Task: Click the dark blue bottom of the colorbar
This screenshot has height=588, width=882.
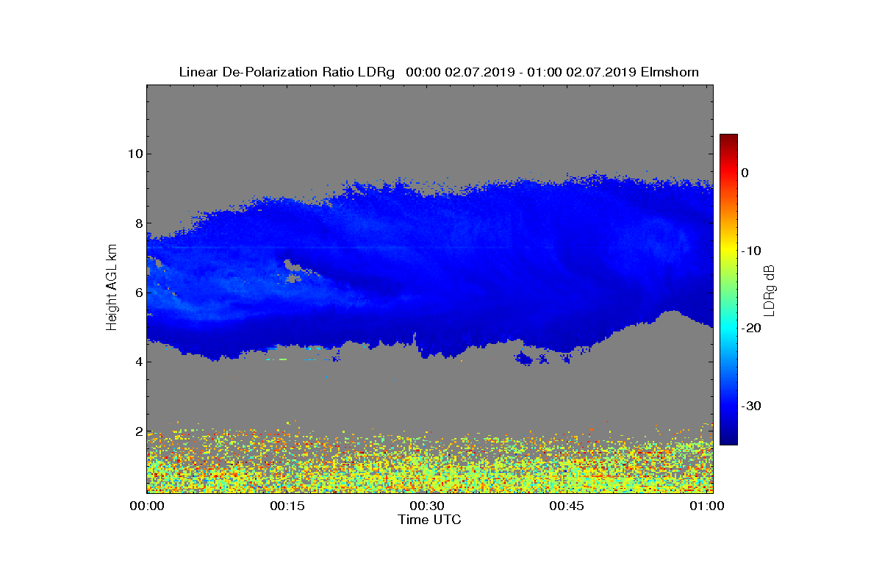Action: (x=728, y=440)
